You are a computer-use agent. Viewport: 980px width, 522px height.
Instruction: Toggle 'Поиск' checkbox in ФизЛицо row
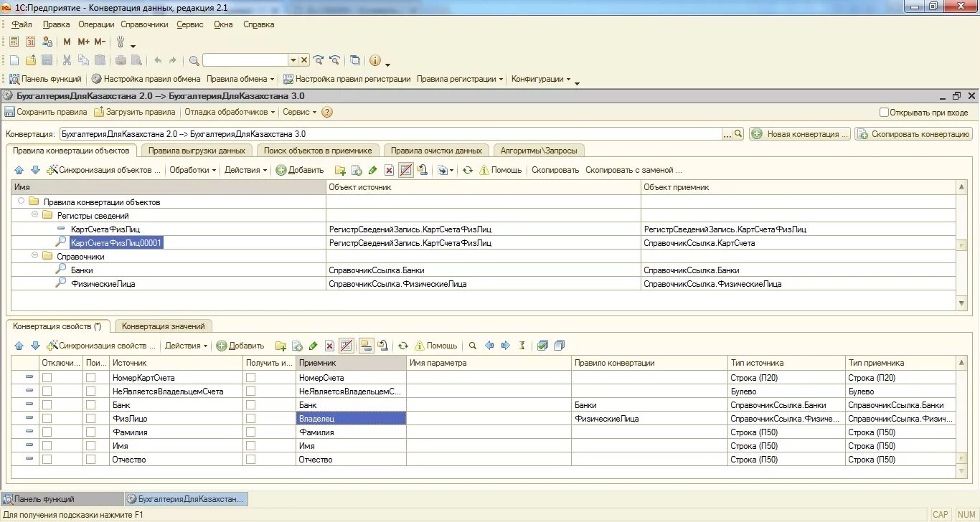(90, 419)
